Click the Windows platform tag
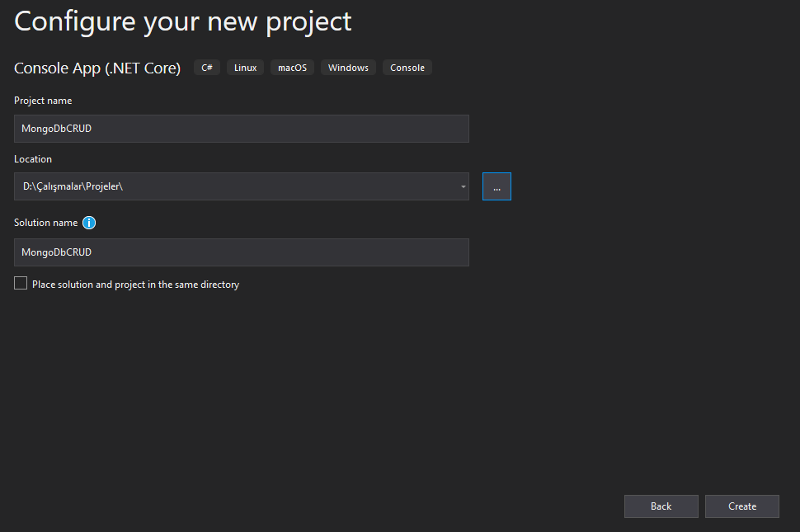 click(349, 68)
